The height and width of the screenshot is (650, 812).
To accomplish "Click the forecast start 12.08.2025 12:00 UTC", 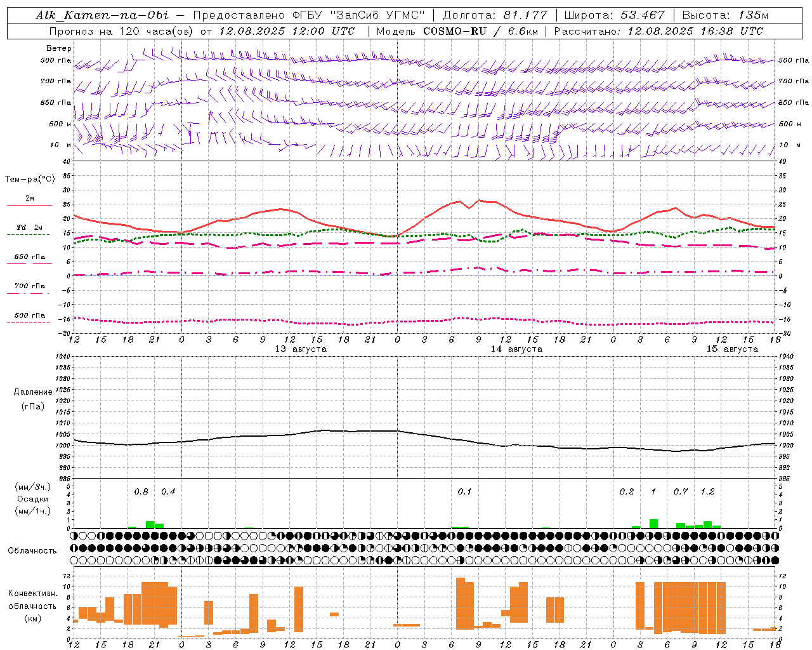I will 287,31.
